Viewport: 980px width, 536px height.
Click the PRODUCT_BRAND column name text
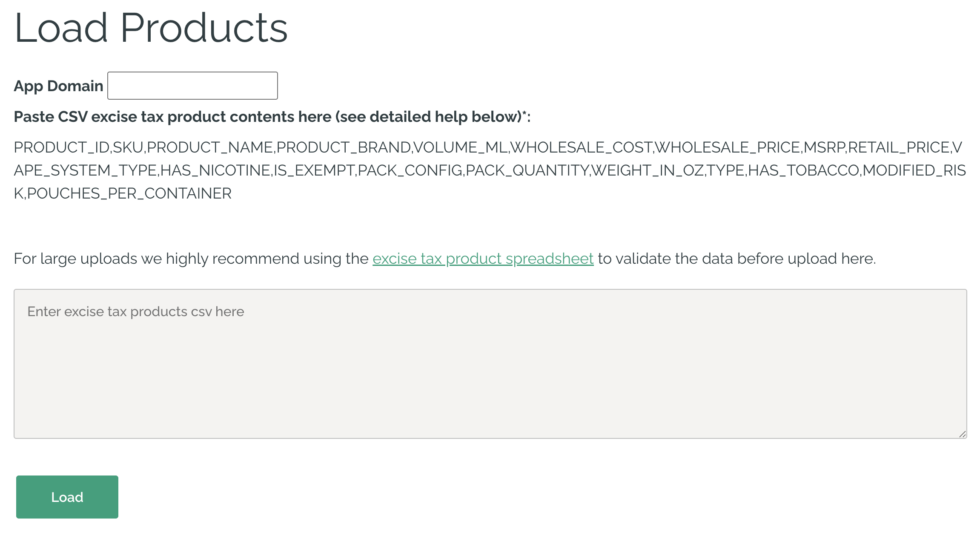[x=344, y=147]
